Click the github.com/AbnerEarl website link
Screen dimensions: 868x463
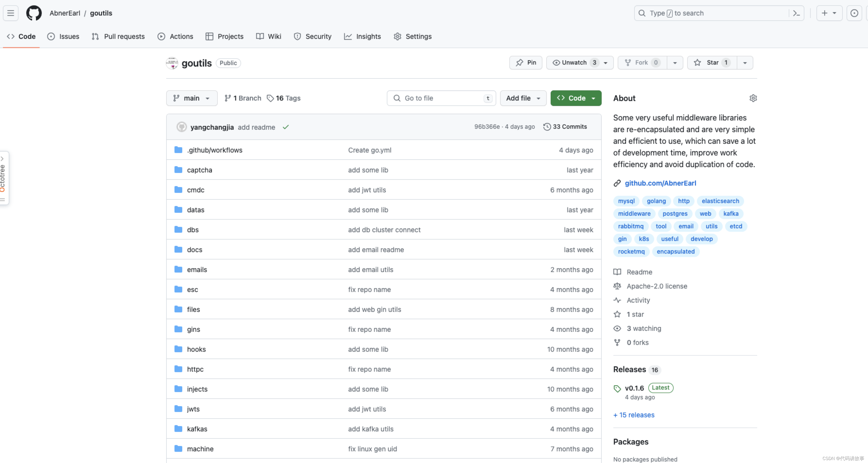click(x=660, y=183)
